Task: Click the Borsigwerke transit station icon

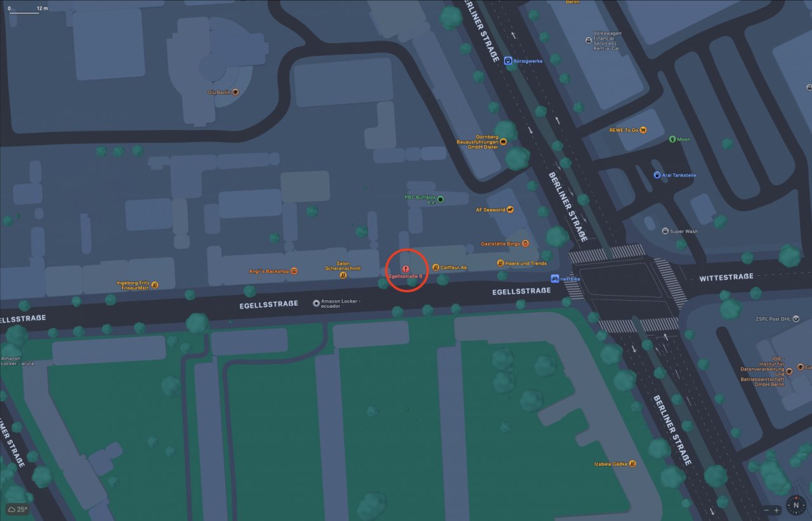Action: (508, 61)
